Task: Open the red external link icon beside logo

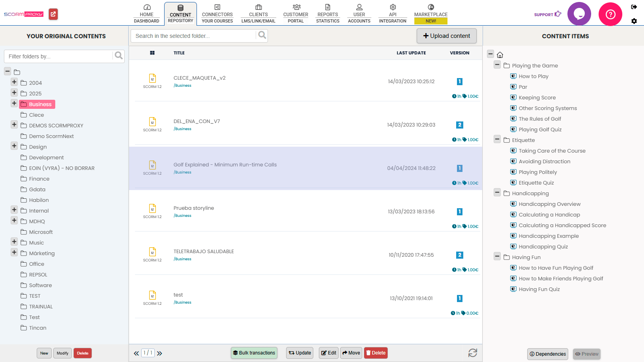Action: (x=53, y=14)
